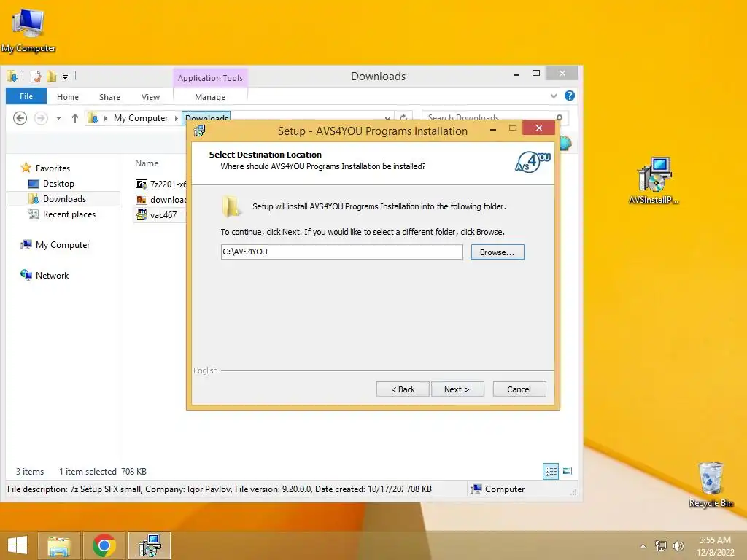747x560 pixels.
Task: Click the Application Tools contextual tab
Action: [x=210, y=77]
